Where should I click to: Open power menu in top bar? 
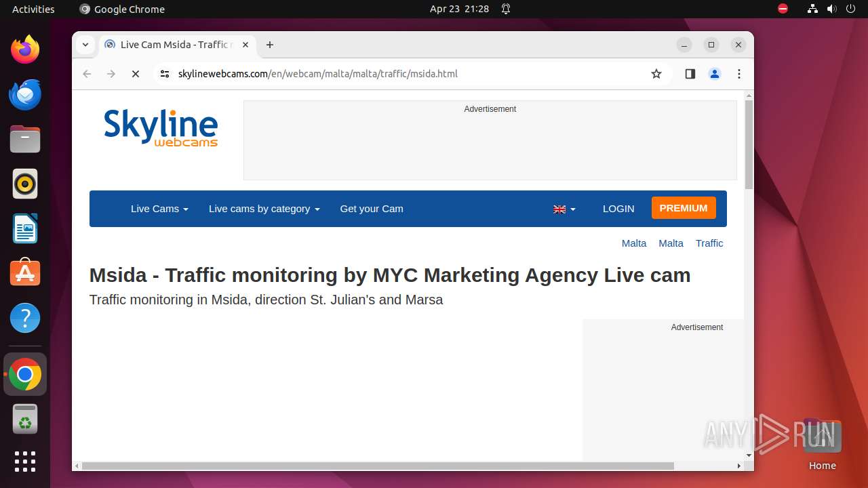coord(852,9)
